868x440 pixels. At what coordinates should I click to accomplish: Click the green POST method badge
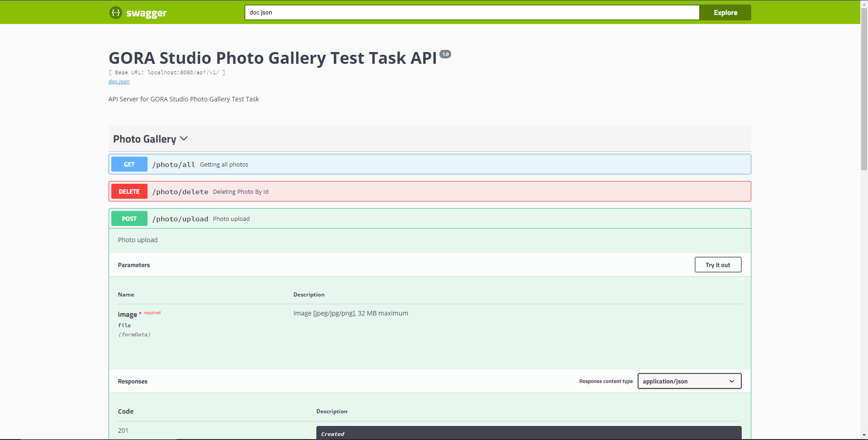[129, 219]
